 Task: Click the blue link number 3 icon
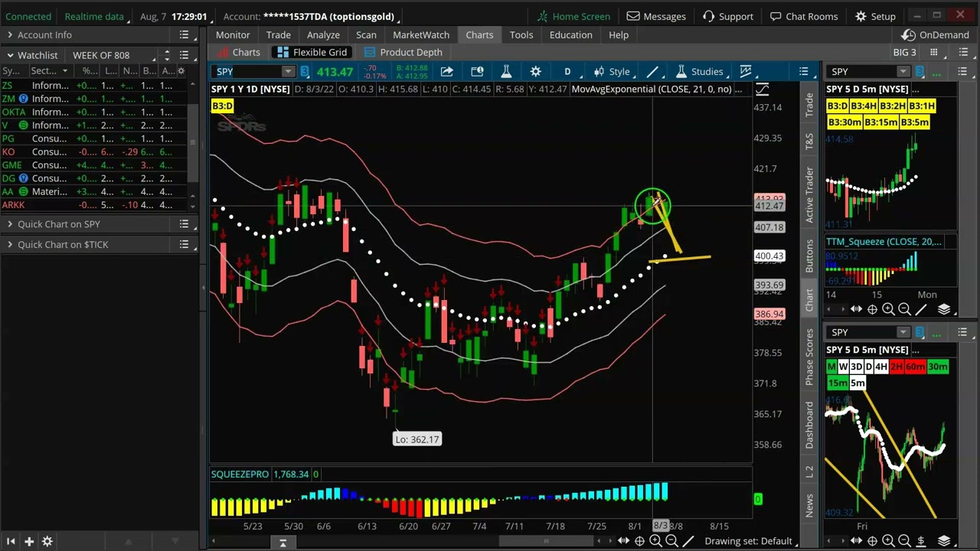(305, 71)
